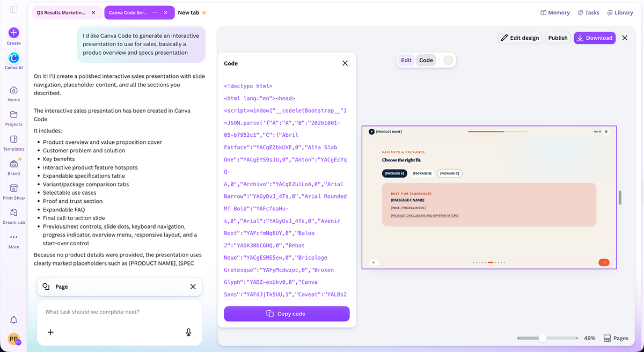Image resolution: width=644 pixels, height=352 pixels.
Task: Click the 'What task should we complete next?' field
Action: (x=119, y=312)
